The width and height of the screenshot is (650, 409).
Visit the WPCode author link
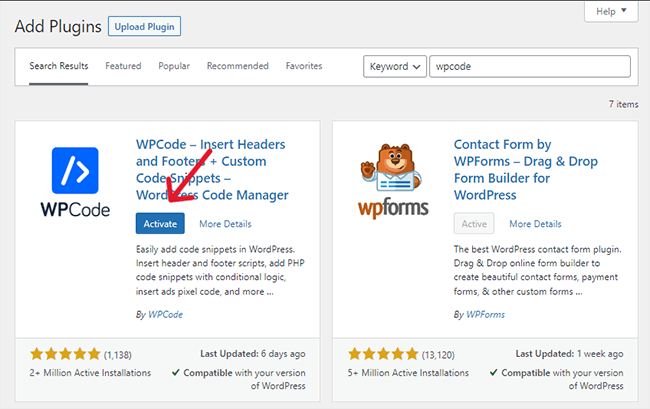coord(165,315)
